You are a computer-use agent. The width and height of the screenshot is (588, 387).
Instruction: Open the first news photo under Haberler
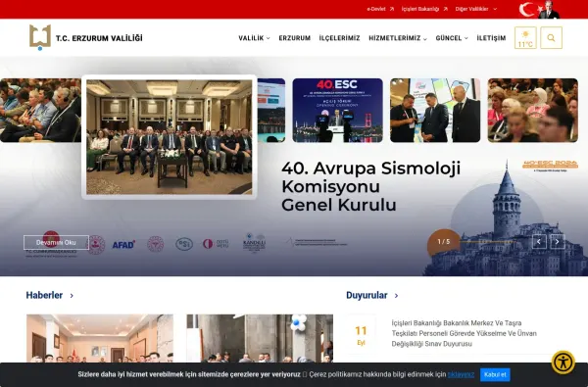pos(100,338)
